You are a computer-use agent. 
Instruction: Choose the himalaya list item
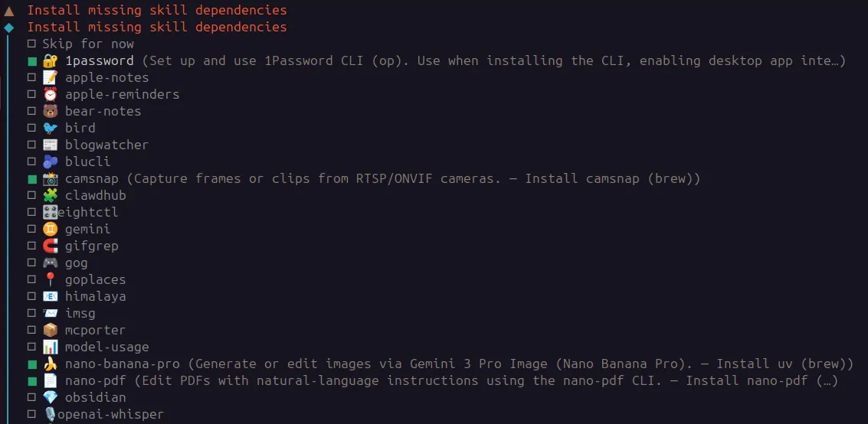point(95,296)
